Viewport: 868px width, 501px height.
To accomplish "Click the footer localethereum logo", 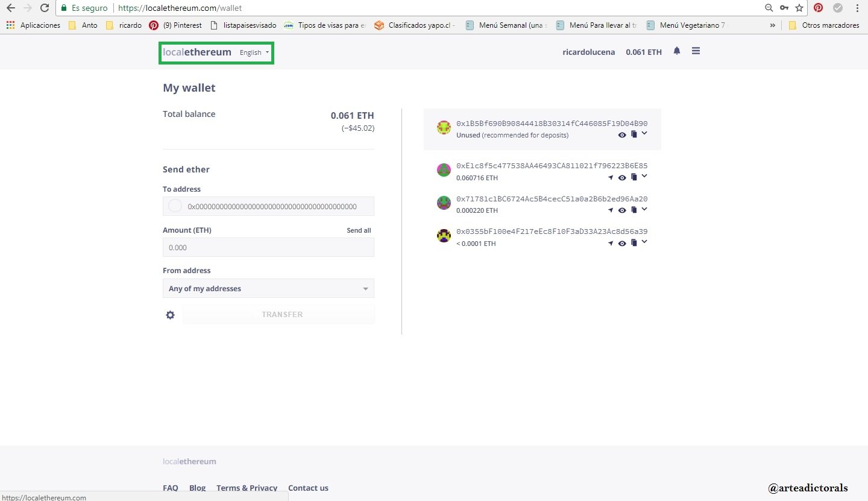I will tap(189, 461).
